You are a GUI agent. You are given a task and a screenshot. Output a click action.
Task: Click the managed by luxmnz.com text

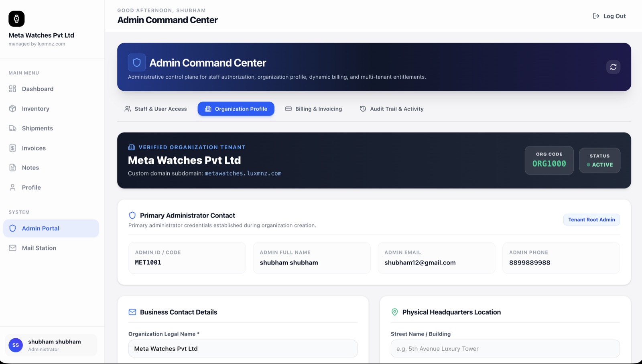click(37, 44)
